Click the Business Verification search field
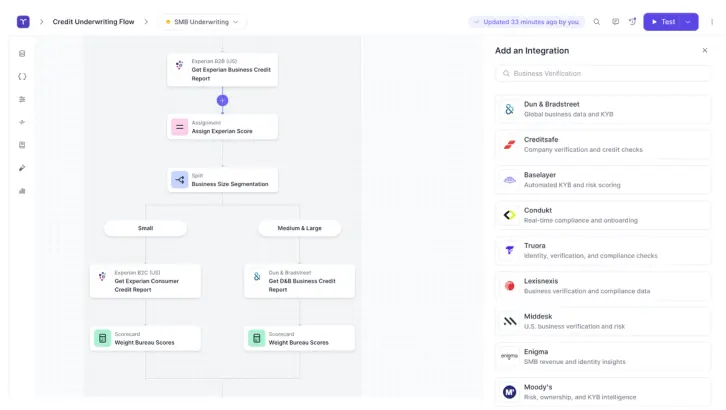The height and width of the screenshot is (410, 726). [x=603, y=74]
